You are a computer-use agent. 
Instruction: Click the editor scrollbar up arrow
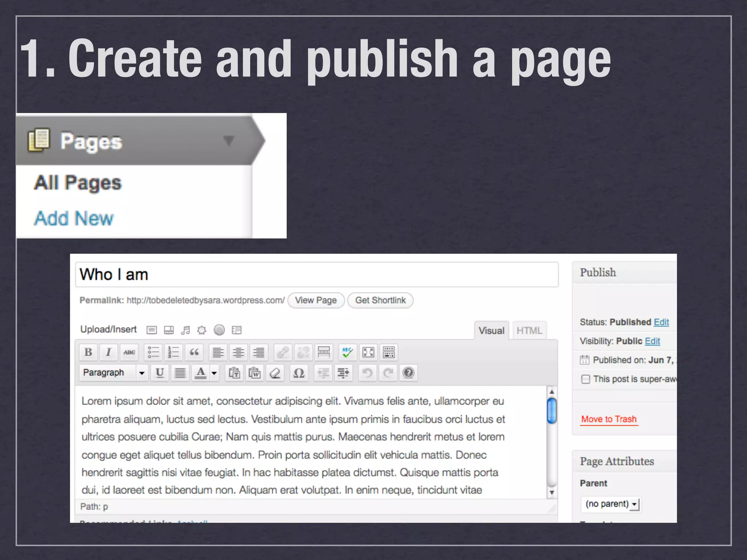[x=552, y=392]
